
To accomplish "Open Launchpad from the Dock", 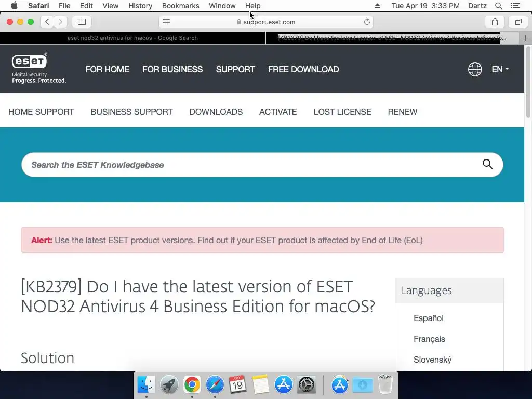I will coord(169,384).
